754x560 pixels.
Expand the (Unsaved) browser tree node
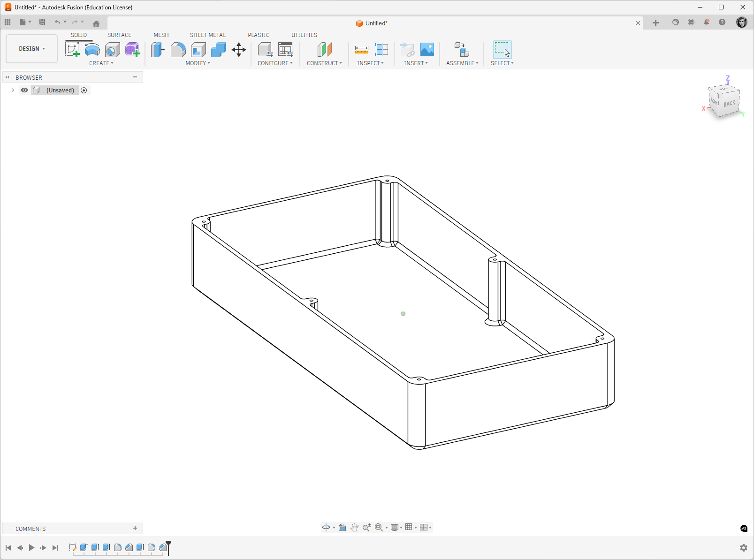click(x=13, y=90)
